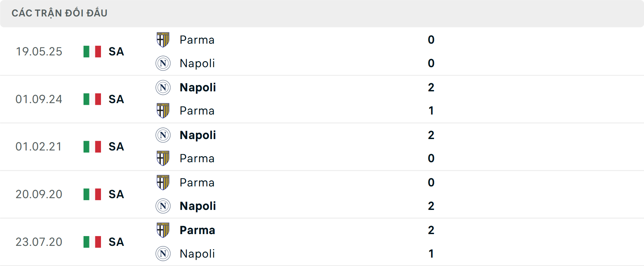
Task: Click the Parma crest in the 01.02.21 row
Action: [x=163, y=158]
